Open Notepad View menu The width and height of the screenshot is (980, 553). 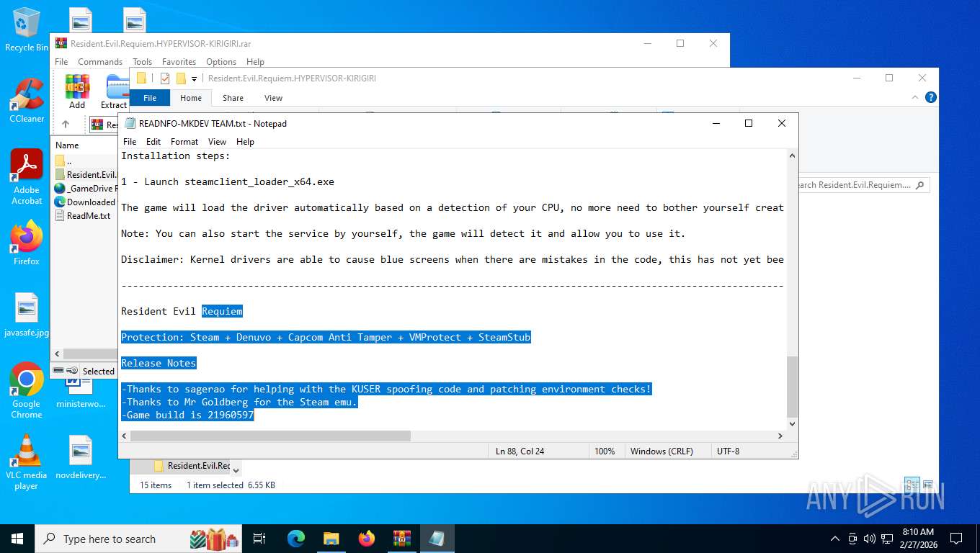click(x=217, y=142)
